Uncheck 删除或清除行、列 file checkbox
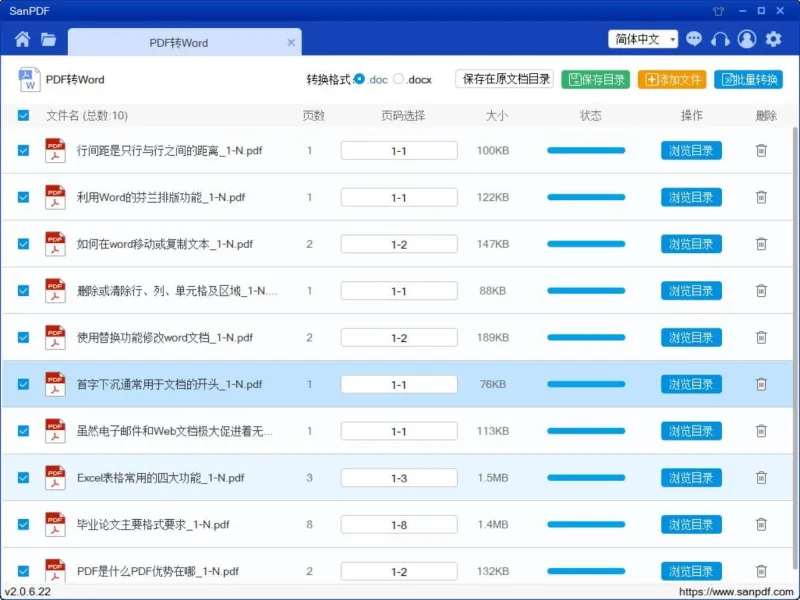This screenshot has height=600, width=800. pos(23,291)
